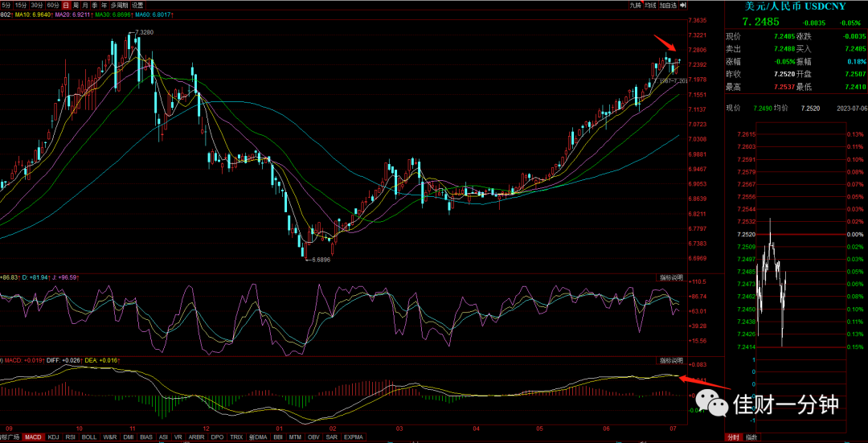Open 指标说明 for the KDJ panel
This screenshot has width=868, height=443.
click(670, 277)
